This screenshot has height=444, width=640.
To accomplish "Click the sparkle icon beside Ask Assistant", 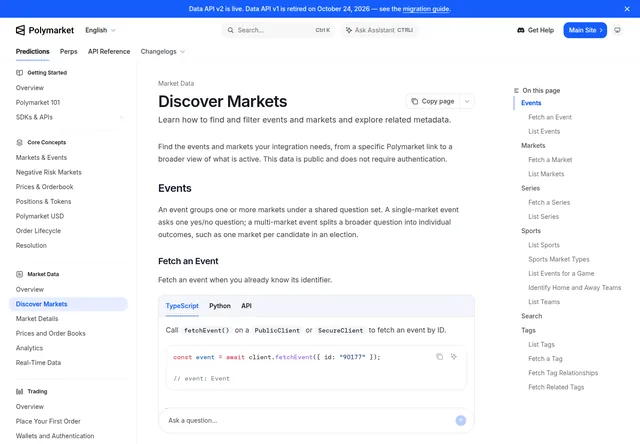I will point(349,30).
